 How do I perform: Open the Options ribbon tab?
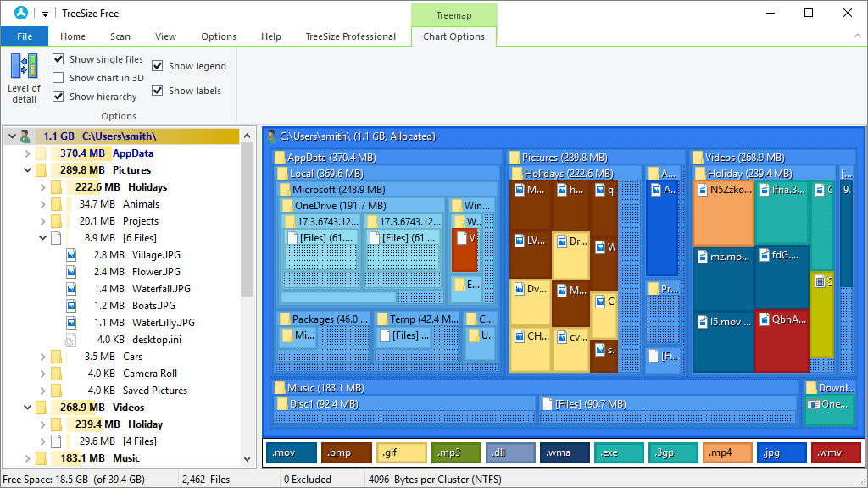(x=219, y=36)
